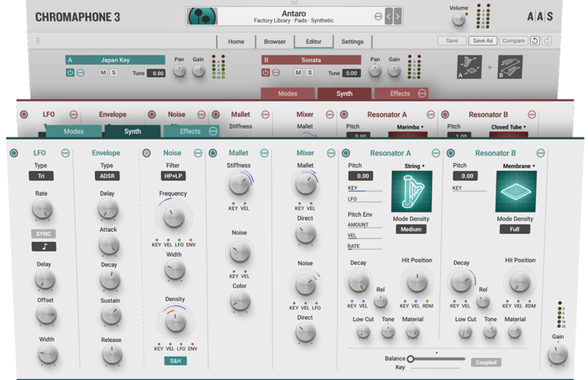
Task: Go to previous preset with left arrow
Action: click(x=390, y=15)
